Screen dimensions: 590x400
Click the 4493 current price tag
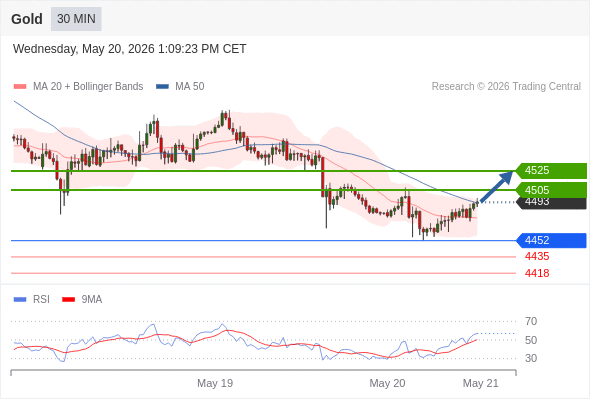pos(551,203)
